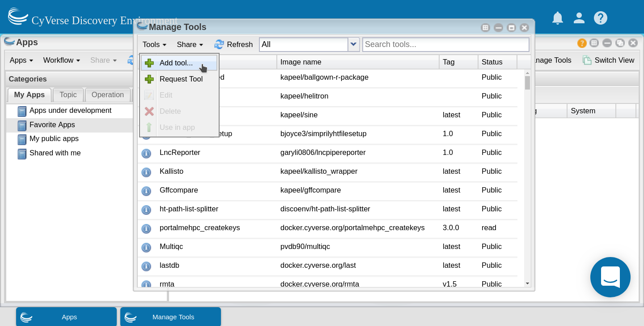The width and height of the screenshot is (644, 326).
Task: Click the read status of portalmehpc_createkeys
Action: [x=489, y=227]
